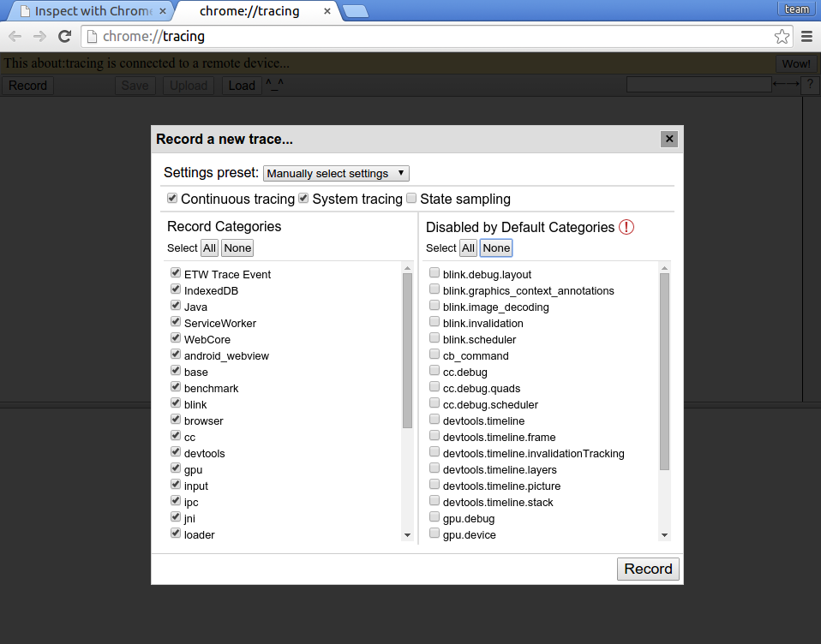Open the Chrome hamburger menu
Image resolution: width=821 pixels, height=644 pixels.
tap(806, 36)
